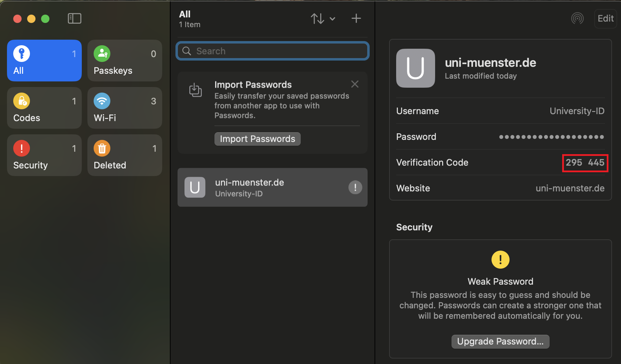Show the Deleted items category
Image resolution: width=621 pixels, height=364 pixels.
[x=125, y=155]
